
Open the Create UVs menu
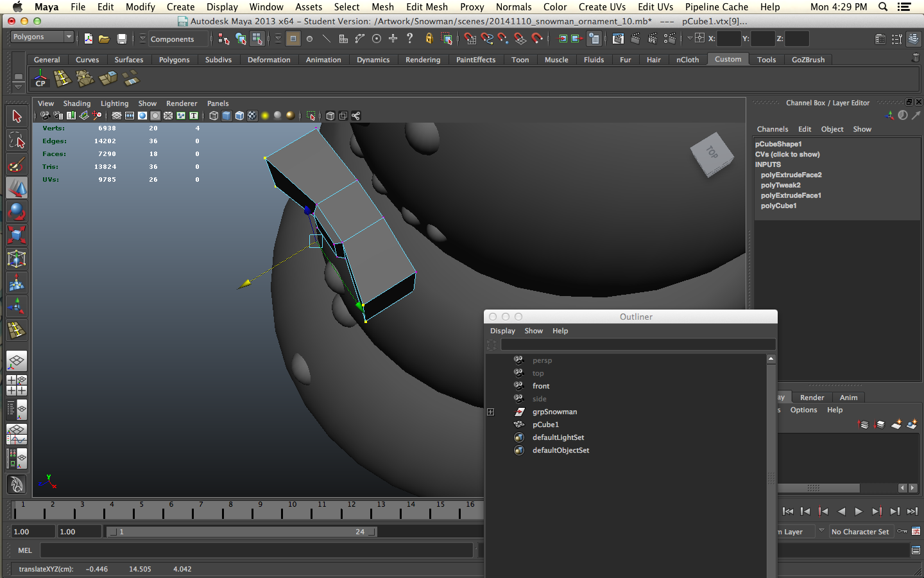pyautogui.click(x=602, y=6)
